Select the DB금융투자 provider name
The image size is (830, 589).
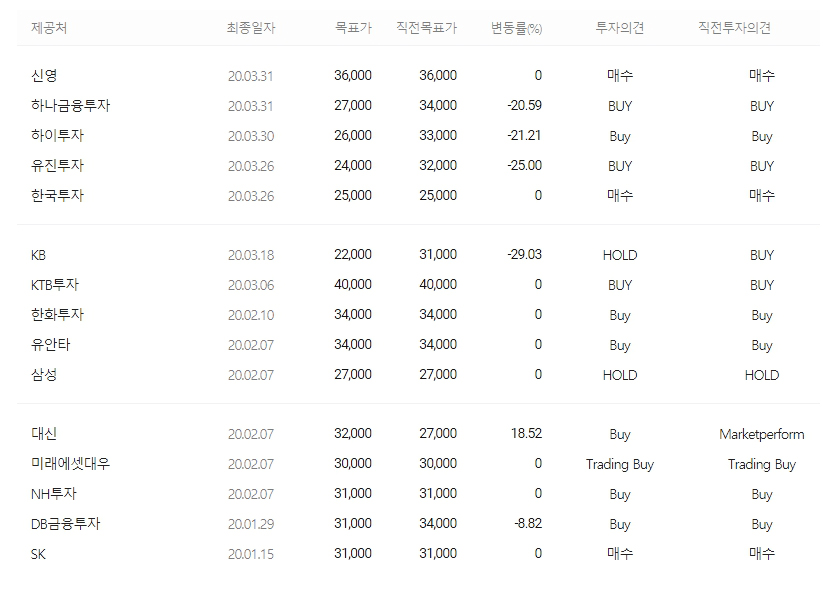point(66,524)
